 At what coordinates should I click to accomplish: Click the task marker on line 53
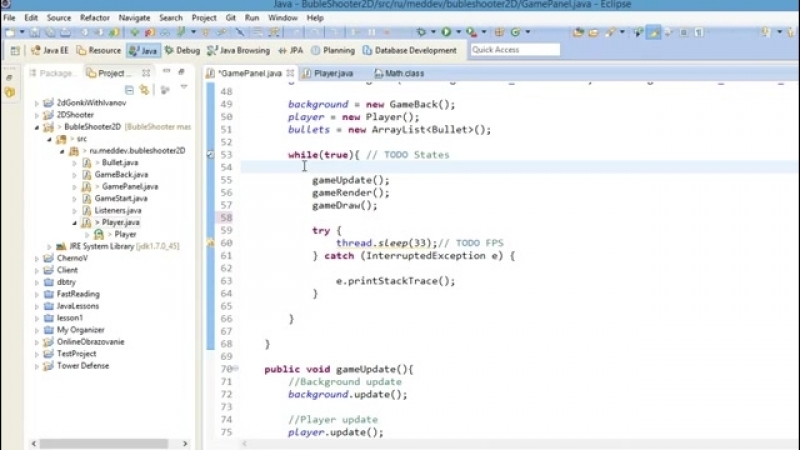[210, 155]
